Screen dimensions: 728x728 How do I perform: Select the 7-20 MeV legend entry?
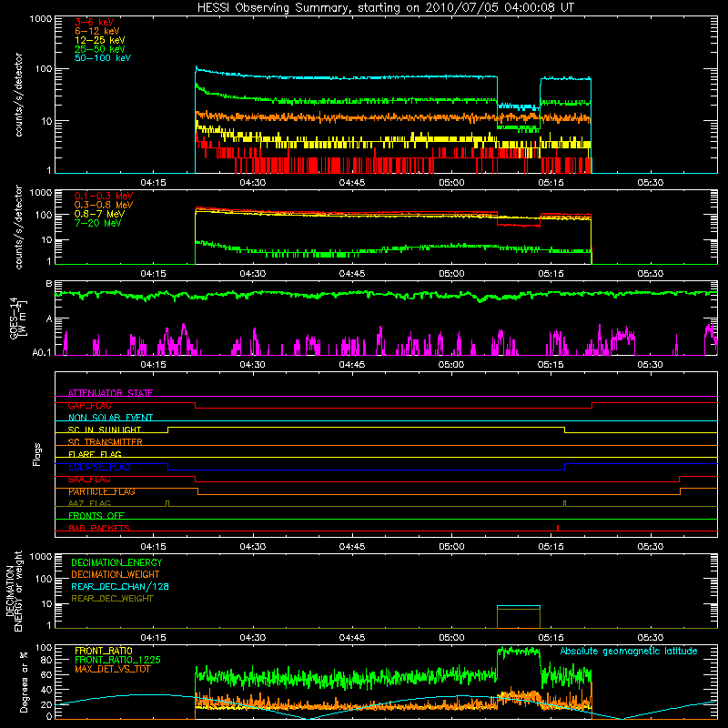coord(97,223)
